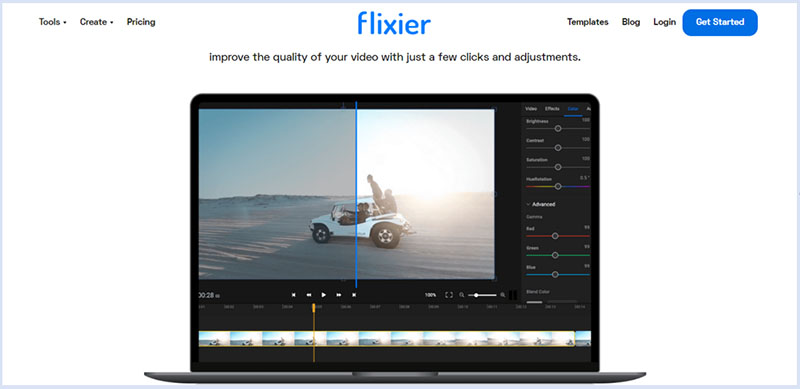Click the 100% preview zoom value

coord(431,295)
